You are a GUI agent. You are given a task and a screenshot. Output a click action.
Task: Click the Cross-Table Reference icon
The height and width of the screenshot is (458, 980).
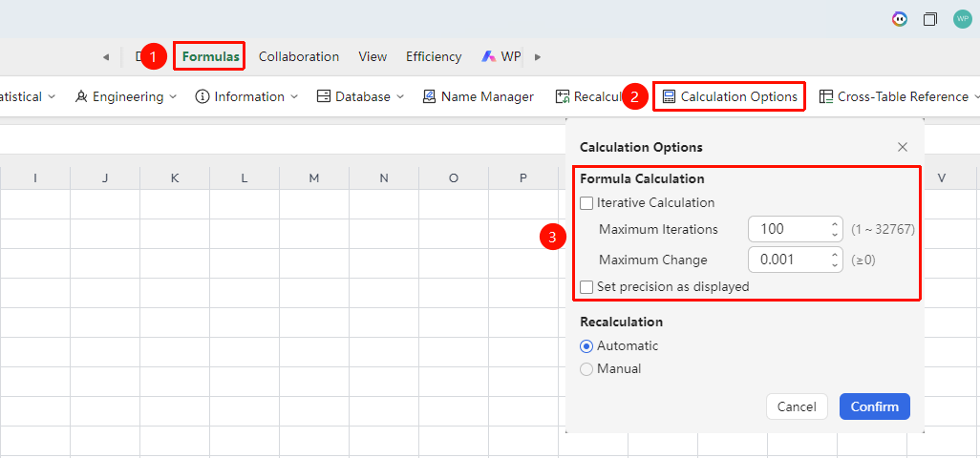pos(825,96)
